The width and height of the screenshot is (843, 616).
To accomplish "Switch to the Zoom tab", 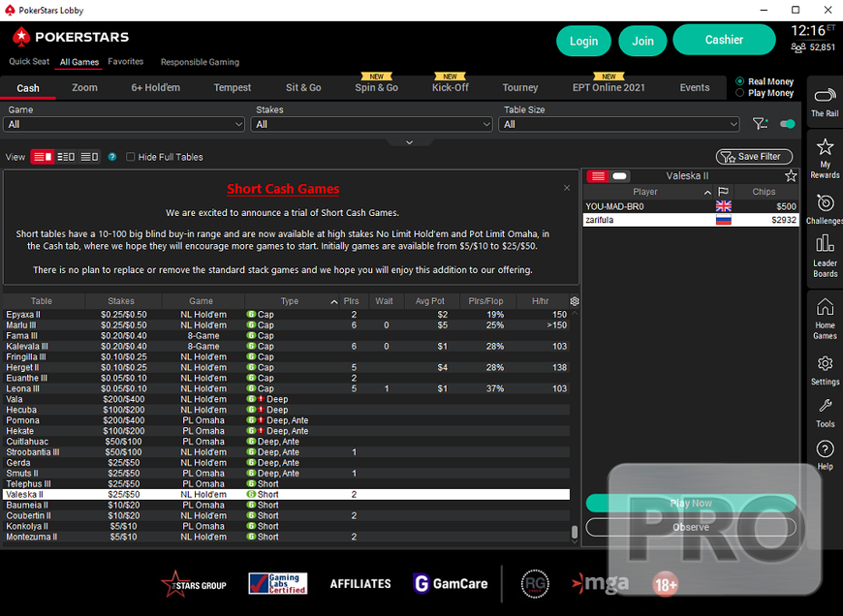I will [85, 87].
